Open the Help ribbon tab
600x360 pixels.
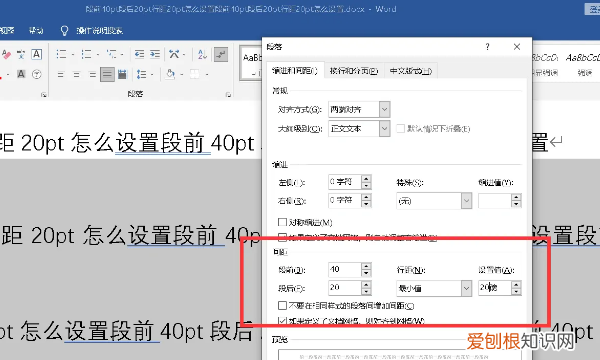coord(36,31)
